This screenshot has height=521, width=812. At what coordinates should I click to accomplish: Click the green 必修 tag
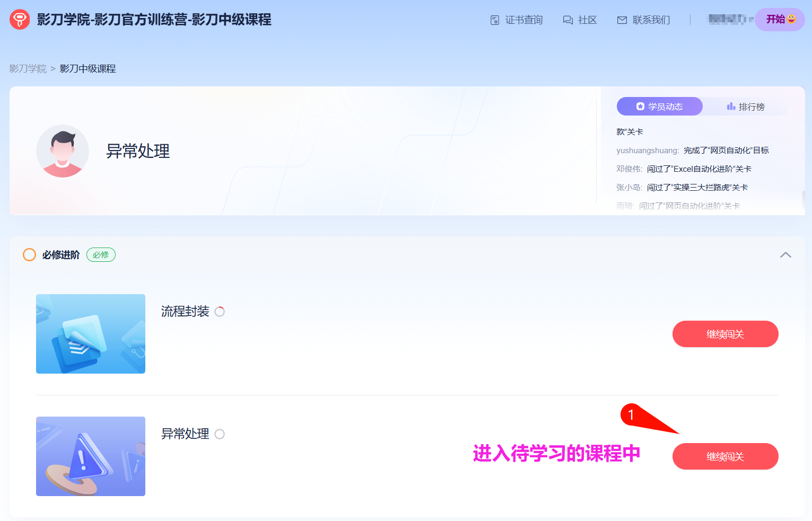click(101, 255)
